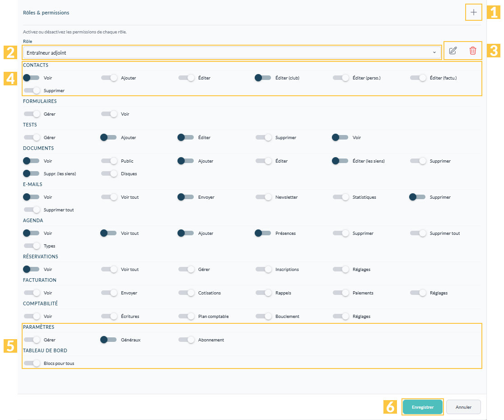Enable the Réservations Gérer permission

tap(187, 269)
